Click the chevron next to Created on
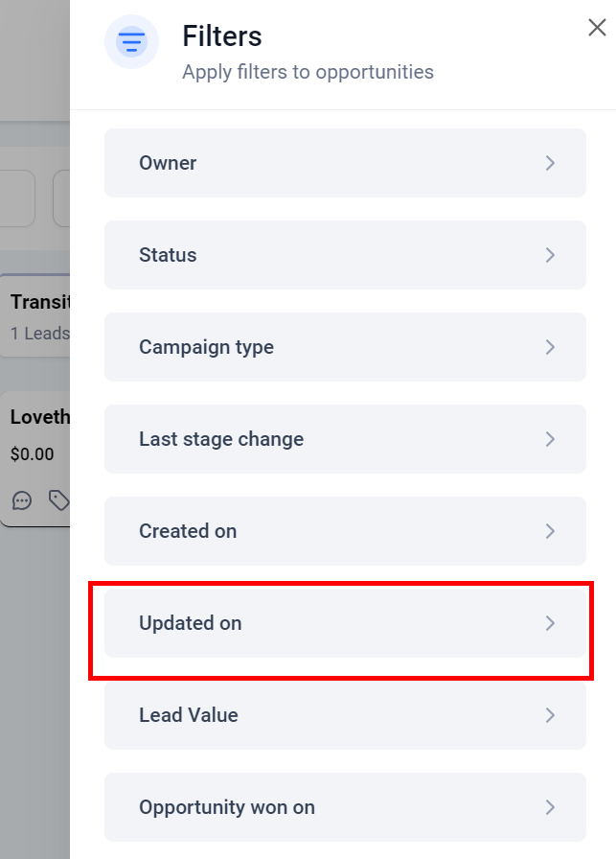This screenshot has height=859, width=616. tap(550, 531)
